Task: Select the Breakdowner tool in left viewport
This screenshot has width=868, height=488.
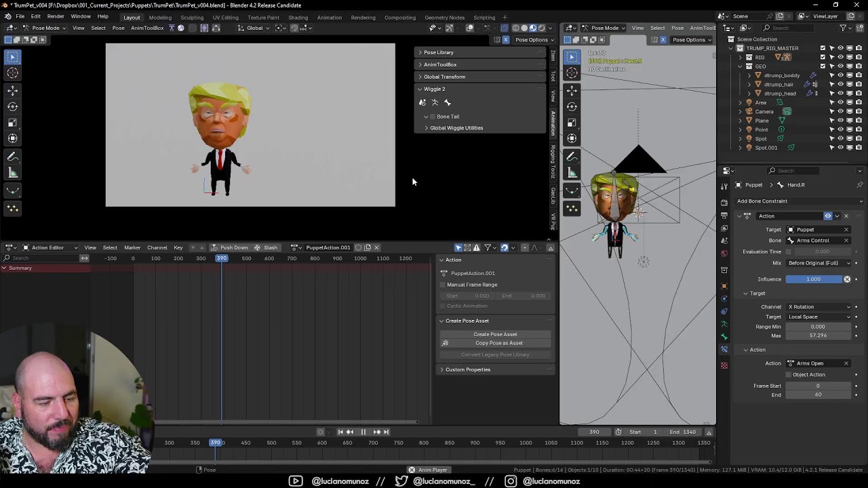Action: tap(13, 192)
